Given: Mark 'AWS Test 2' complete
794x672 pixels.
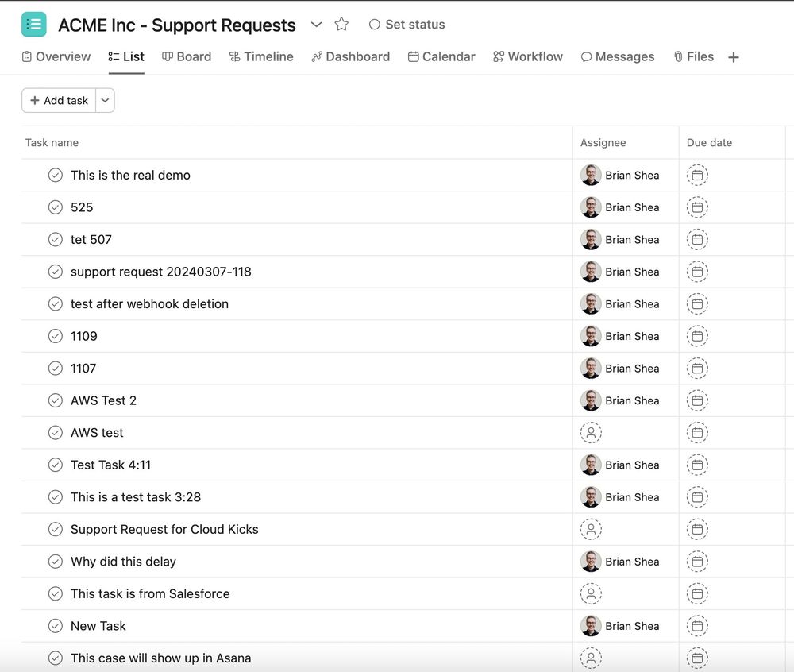Looking at the screenshot, I should (x=56, y=400).
